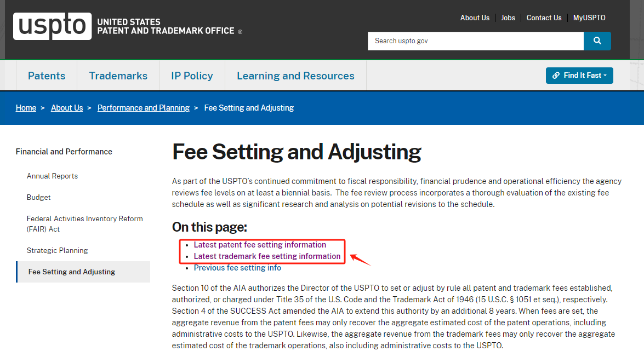Click About Us in top header
644x351 pixels.
(x=475, y=18)
